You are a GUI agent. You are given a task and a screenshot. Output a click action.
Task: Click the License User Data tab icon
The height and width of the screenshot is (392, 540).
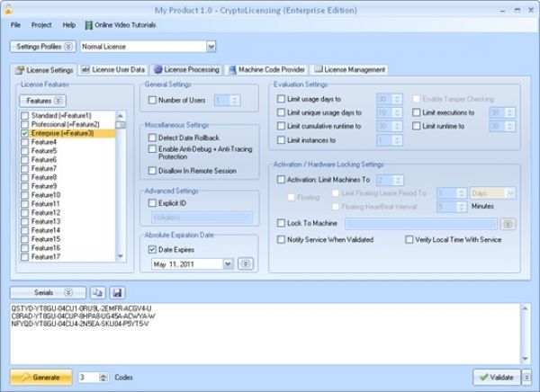coord(85,69)
